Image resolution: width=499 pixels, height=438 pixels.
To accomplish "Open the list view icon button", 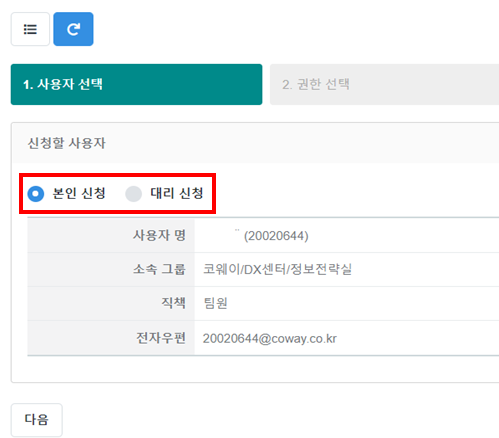I will [30, 29].
